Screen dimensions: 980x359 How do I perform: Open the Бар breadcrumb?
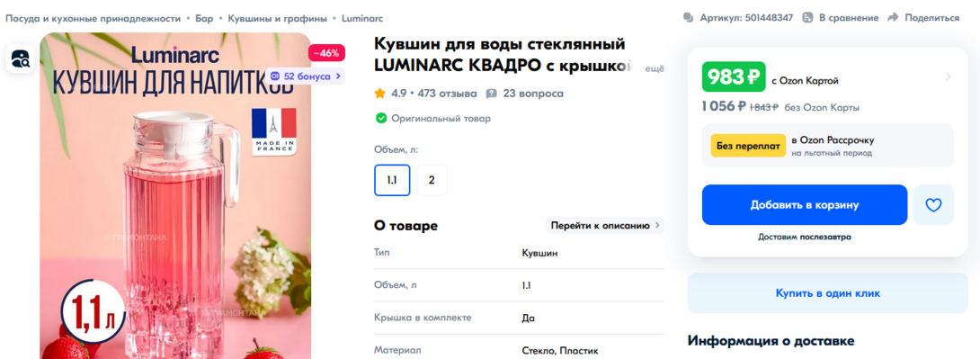tap(204, 18)
